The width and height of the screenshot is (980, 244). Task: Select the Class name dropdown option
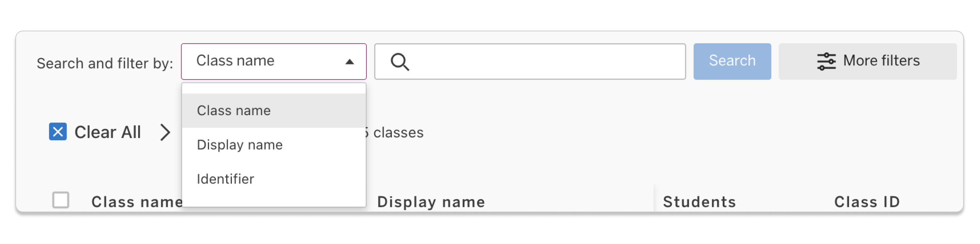[x=234, y=110]
